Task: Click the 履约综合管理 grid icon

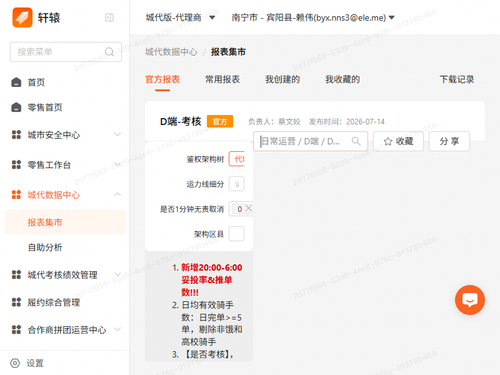Action: [16, 302]
